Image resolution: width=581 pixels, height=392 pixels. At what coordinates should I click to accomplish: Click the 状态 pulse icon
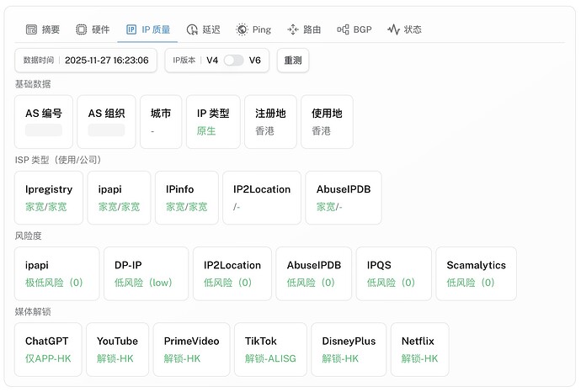pos(393,29)
